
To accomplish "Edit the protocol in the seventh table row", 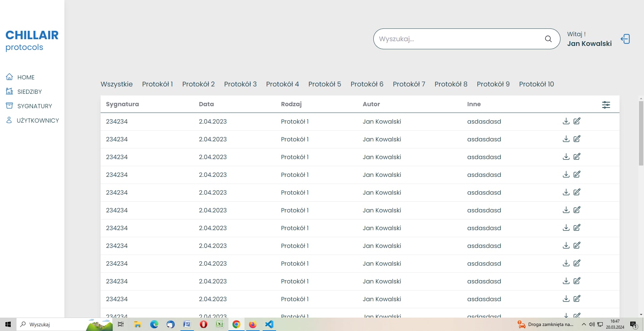I will click(577, 227).
